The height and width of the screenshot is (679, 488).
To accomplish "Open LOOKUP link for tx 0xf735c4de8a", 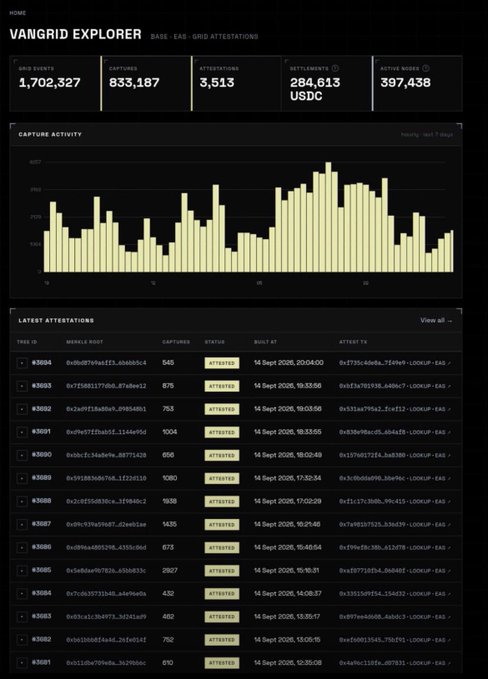I will pos(420,363).
